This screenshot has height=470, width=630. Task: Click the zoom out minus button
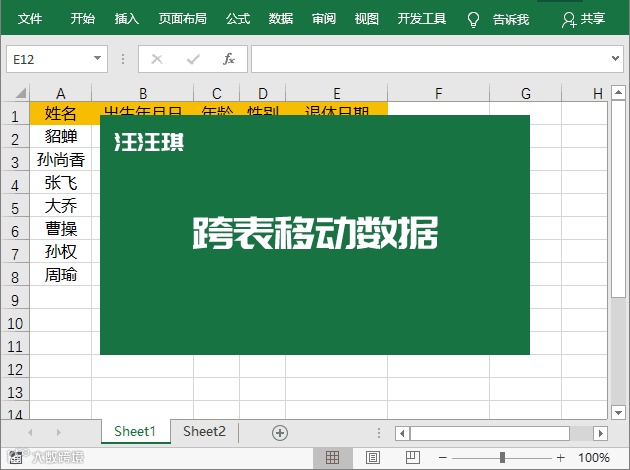point(443,457)
